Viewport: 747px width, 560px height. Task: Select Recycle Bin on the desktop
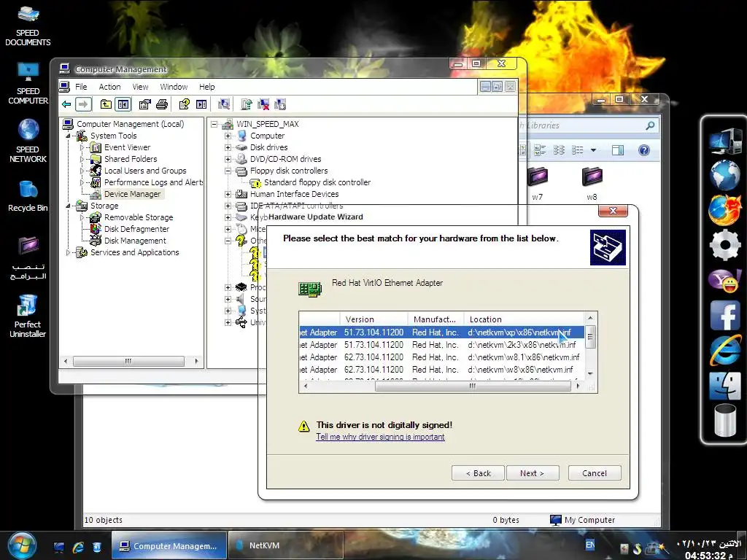(x=28, y=195)
